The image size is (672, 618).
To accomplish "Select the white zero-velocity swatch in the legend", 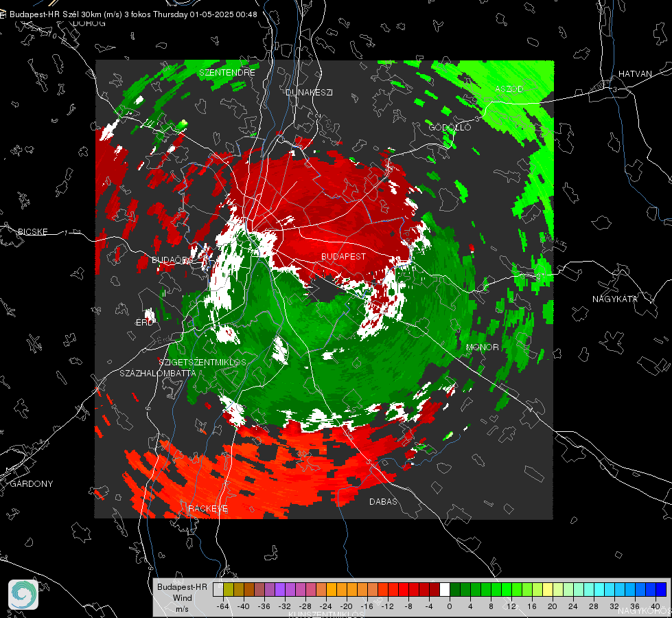I will pos(445,590).
